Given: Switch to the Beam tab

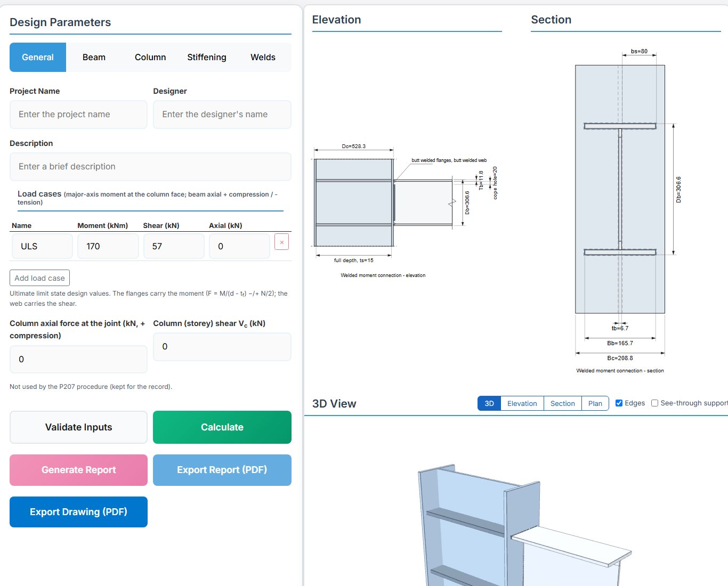Looking at the screenshot, I should click(x=94, y=57).
